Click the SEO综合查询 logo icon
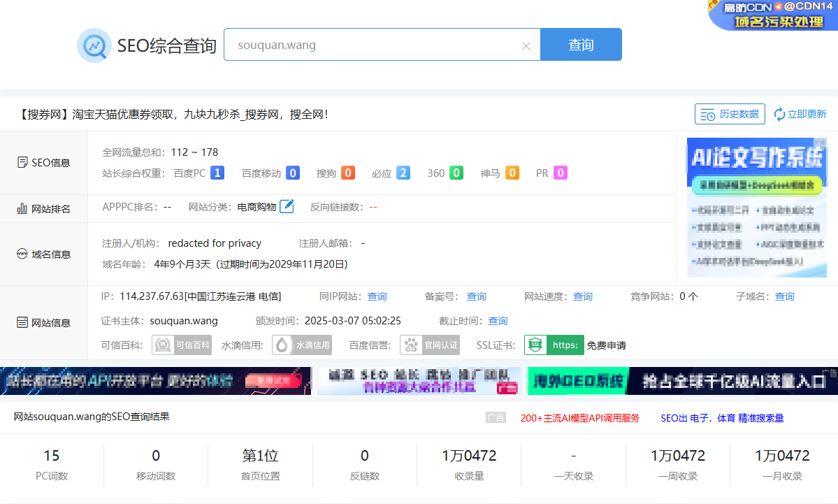This screenshot has height=504, width=838. 94,45
